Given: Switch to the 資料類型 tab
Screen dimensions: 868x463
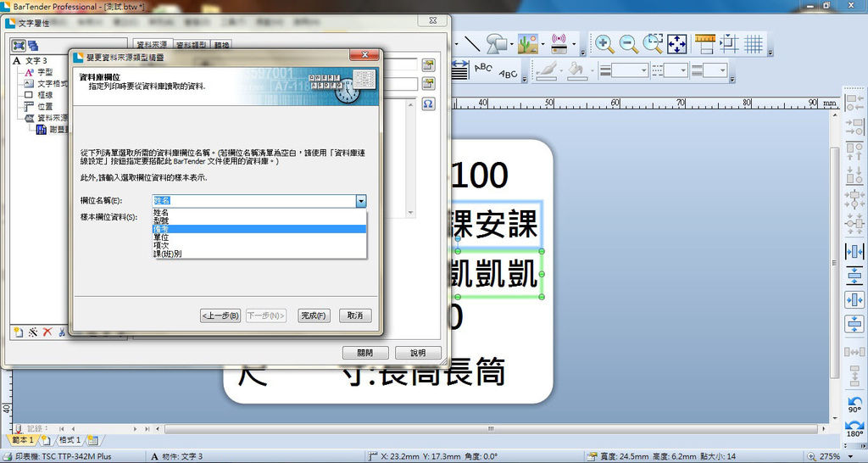Looking at the screenshot, I should point(192,45).
